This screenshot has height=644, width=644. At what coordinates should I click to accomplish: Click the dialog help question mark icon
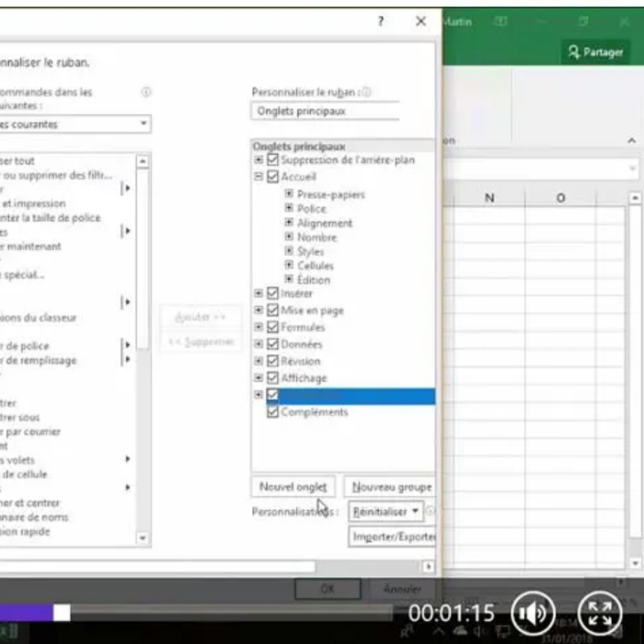[380, 21]
